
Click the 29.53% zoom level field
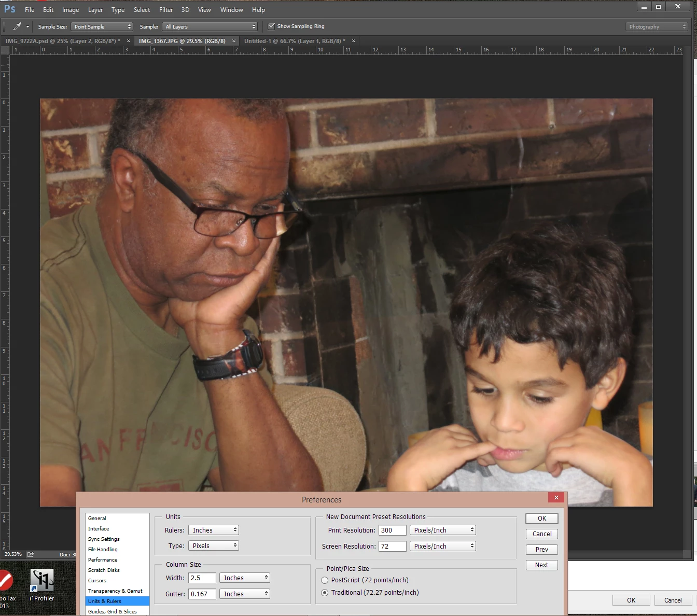pyautogui.click(x=13, y=554)
